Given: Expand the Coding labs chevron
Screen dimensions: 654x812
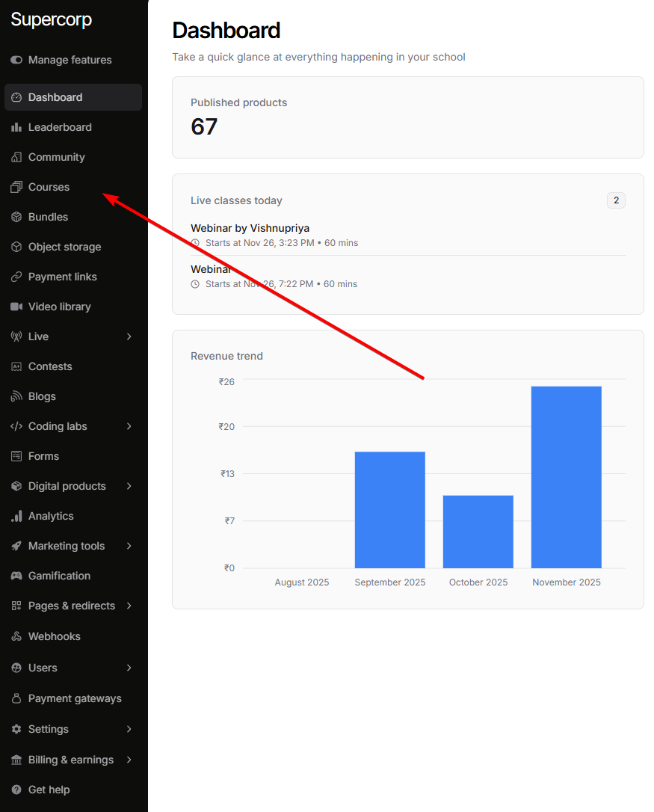Looking at the screenshot, I should tap(129, 426).
